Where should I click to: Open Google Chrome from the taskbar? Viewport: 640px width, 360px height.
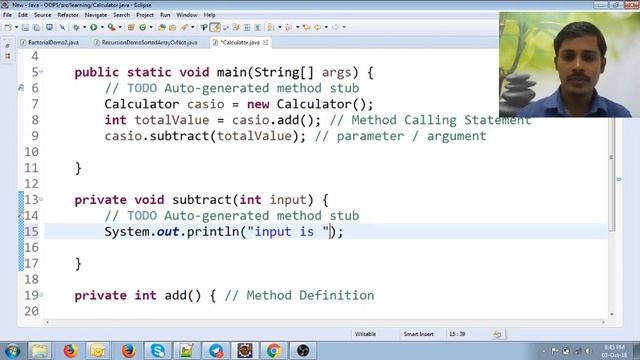(x=274, y=351)
